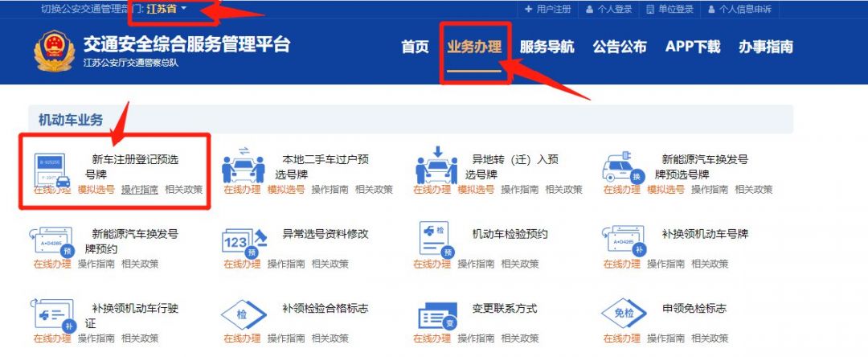Expand the 江苏省 department dropdown
This screenshot has height=357, width=868.
point(166,9)
